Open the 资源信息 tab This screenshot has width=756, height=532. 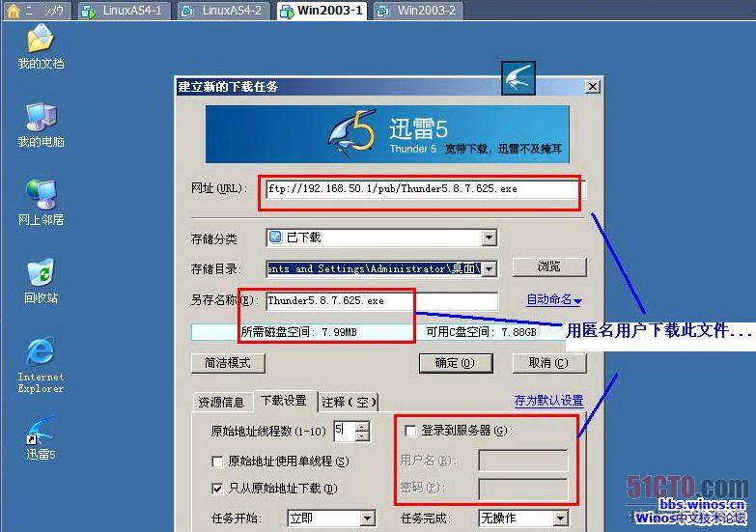[221, 402]
